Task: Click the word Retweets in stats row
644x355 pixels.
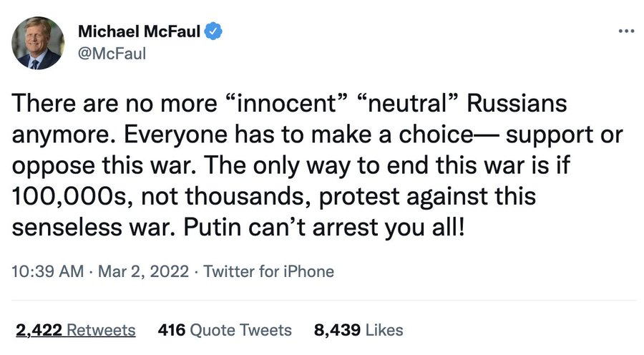Action: click(101, 330)
